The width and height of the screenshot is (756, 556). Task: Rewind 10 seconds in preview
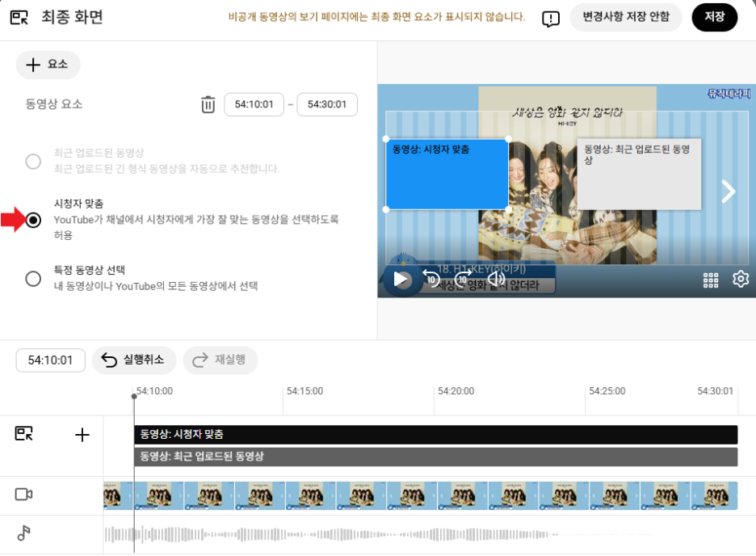pyautogui.click(x=430, y=278)
